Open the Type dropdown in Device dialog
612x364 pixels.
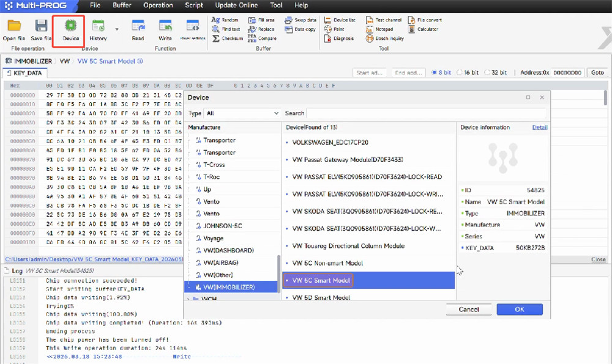pyautogui.click(x=242, y=113)
